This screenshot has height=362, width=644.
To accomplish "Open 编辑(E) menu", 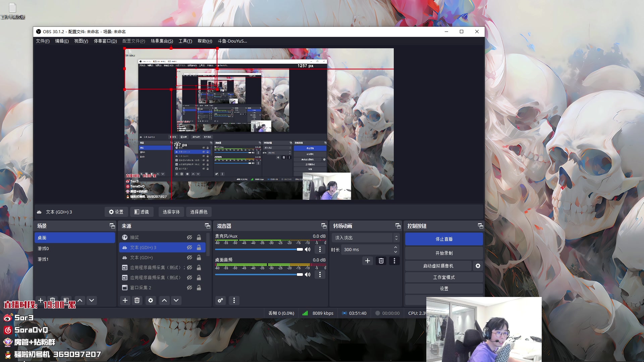I will 62,41.
